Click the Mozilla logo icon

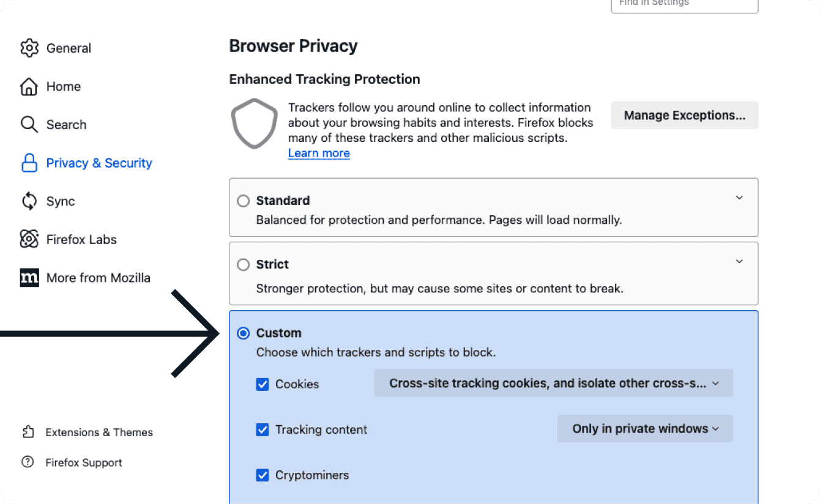(29, 278)
